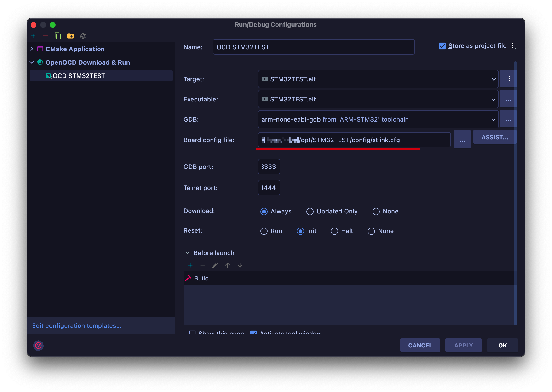
Task: Collapse the OpenOCD Download & Run group
Action: pos(32,62)
